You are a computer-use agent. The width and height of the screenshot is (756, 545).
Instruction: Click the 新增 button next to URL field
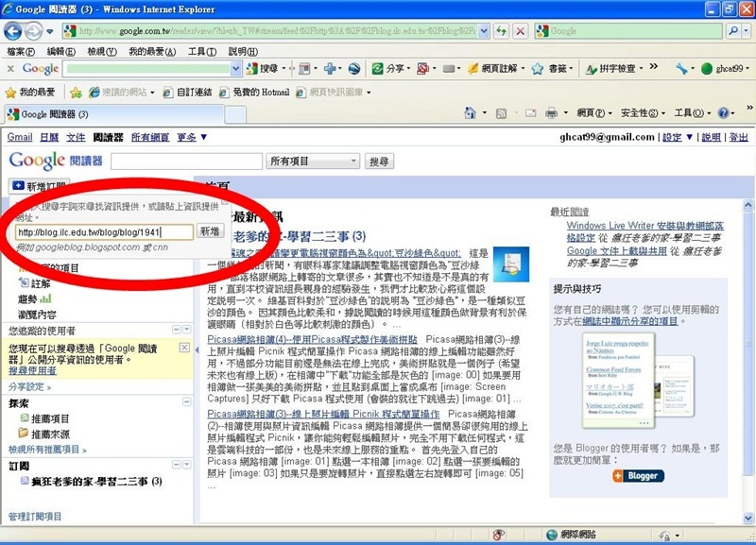pos(210,231)
